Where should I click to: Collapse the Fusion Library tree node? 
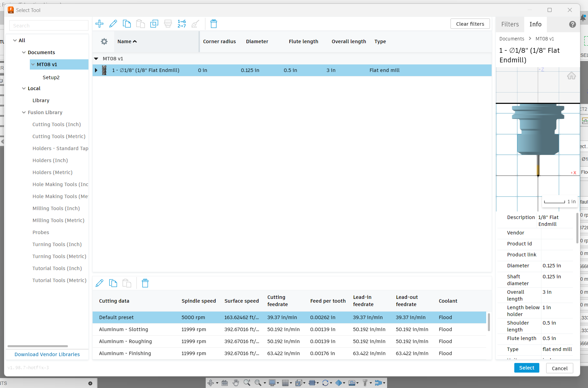click(x=24, y=112)
